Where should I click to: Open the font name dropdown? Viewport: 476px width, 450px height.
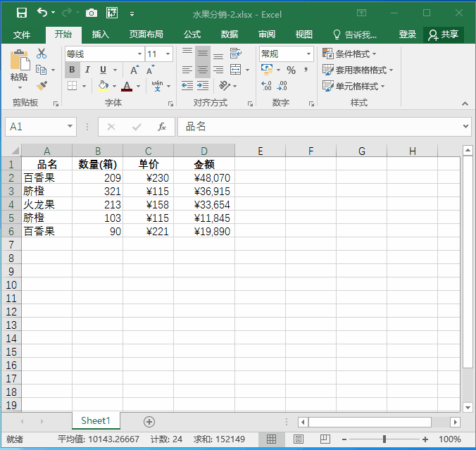pyautogui.click(x=139, y=54)
